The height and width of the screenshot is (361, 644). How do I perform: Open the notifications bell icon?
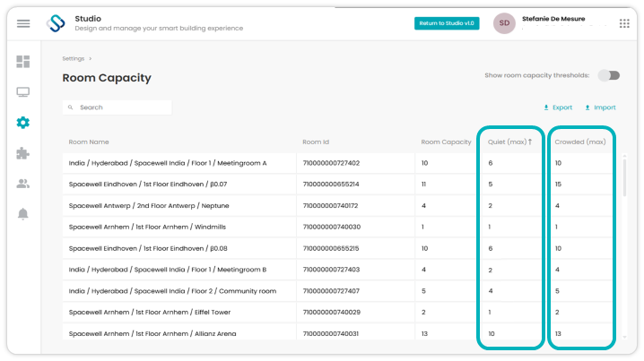pyautogui.click(x=23, y=214)
